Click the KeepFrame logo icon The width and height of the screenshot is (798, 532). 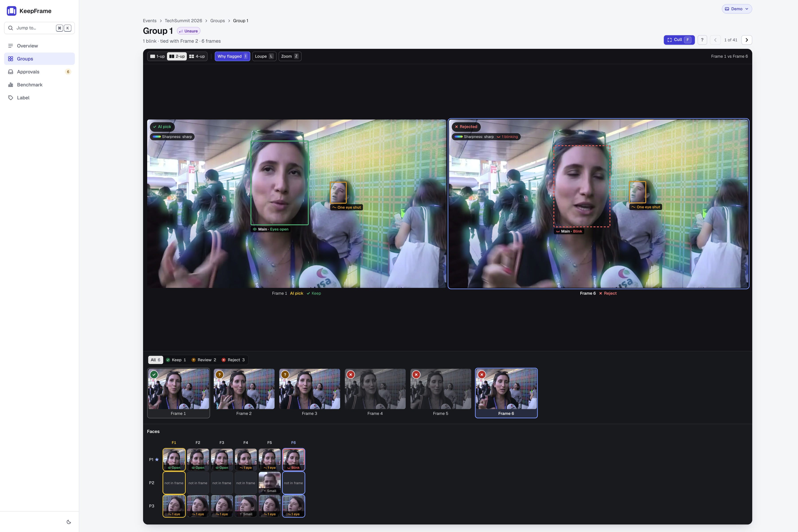coord(12,11)
